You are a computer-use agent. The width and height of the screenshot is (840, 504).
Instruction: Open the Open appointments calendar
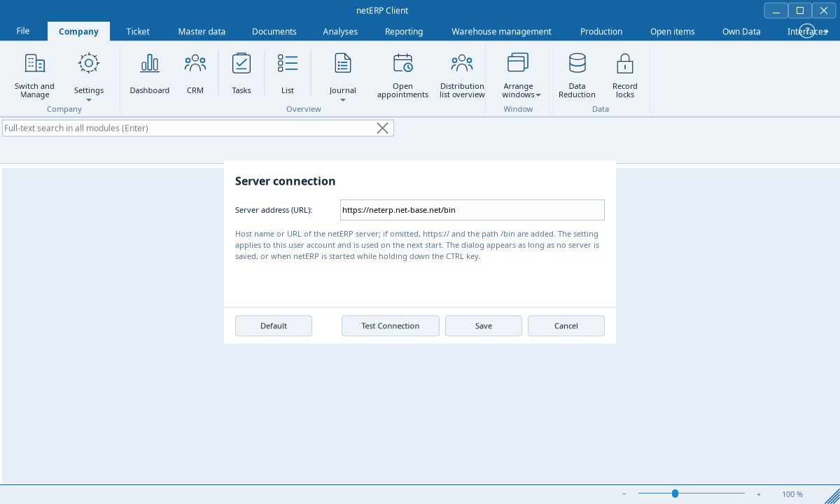(402, 76)
